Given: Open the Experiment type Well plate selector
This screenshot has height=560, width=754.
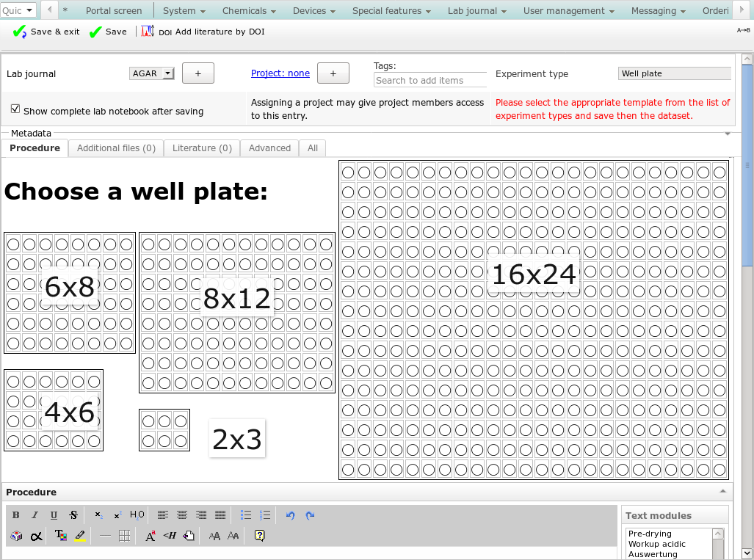Looking at the screenshot, I should tap(674, 73).
